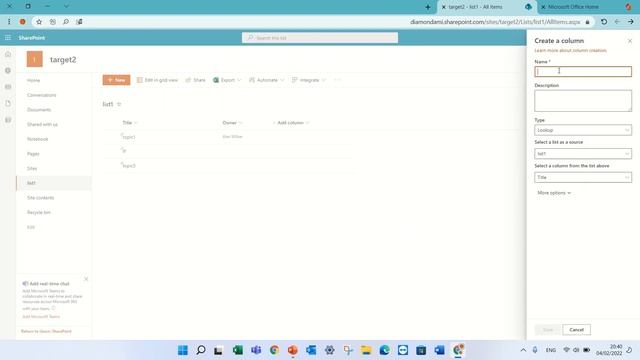Open Conversations in the site navigation
The height and width of the screenshot is (360, 640).
pyautogui.click(x=42, y=95)
